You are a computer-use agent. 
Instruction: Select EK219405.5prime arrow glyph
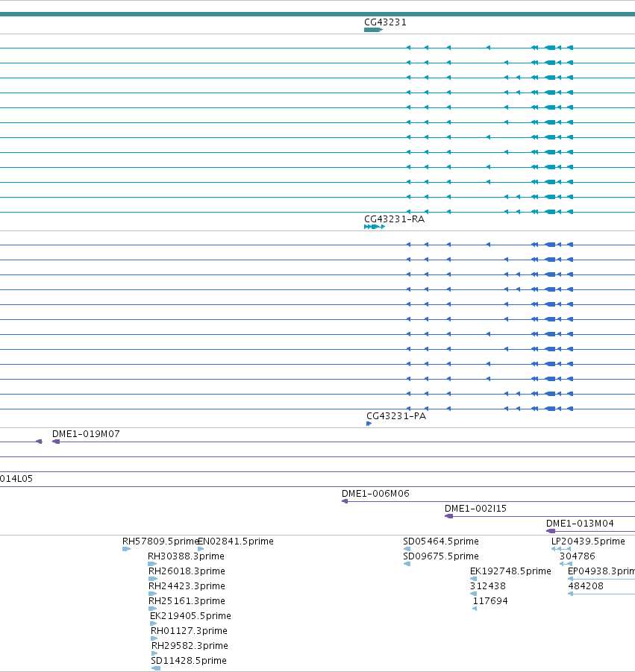coord(153,624)
